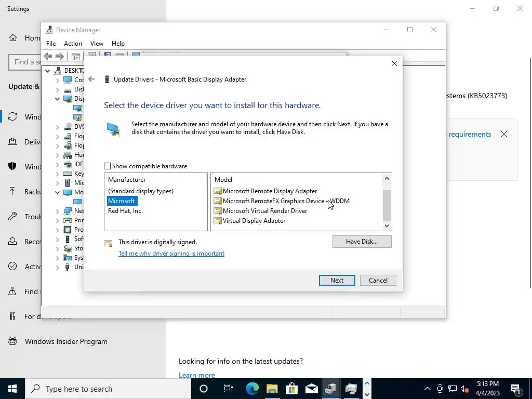Open the requirements link in Settings
Screen dimensions: 532x399
click(470, 135)
